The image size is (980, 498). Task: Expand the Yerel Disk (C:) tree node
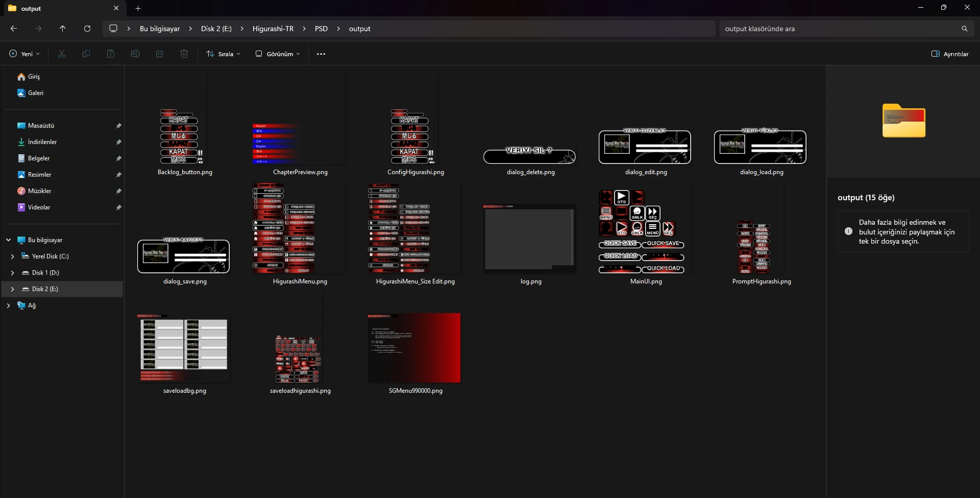(12, 256)
